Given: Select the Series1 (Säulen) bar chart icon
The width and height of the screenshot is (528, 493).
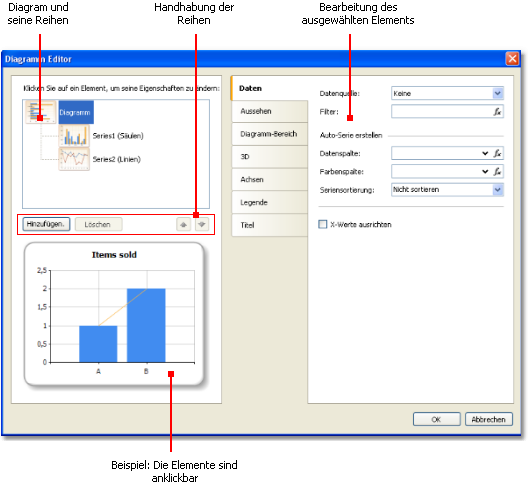Looking at the screenshot, I should pyautogui.click(x=74, y=136).
